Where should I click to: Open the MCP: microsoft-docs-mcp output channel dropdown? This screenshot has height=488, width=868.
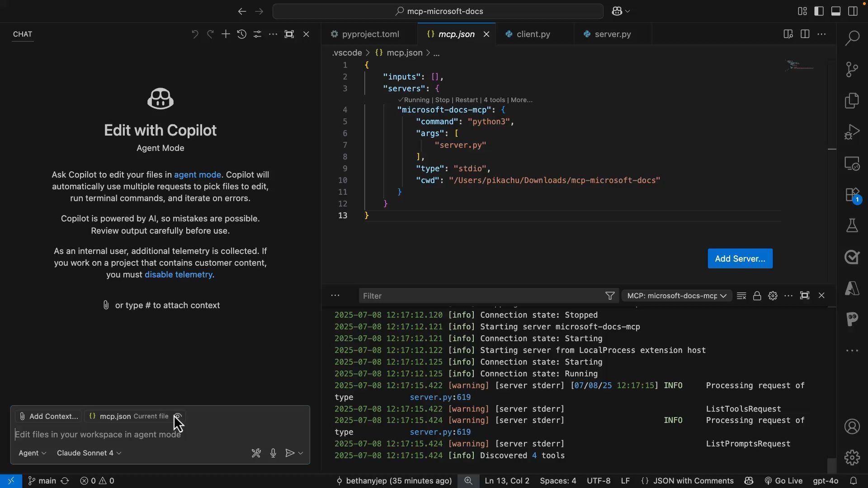676,296
